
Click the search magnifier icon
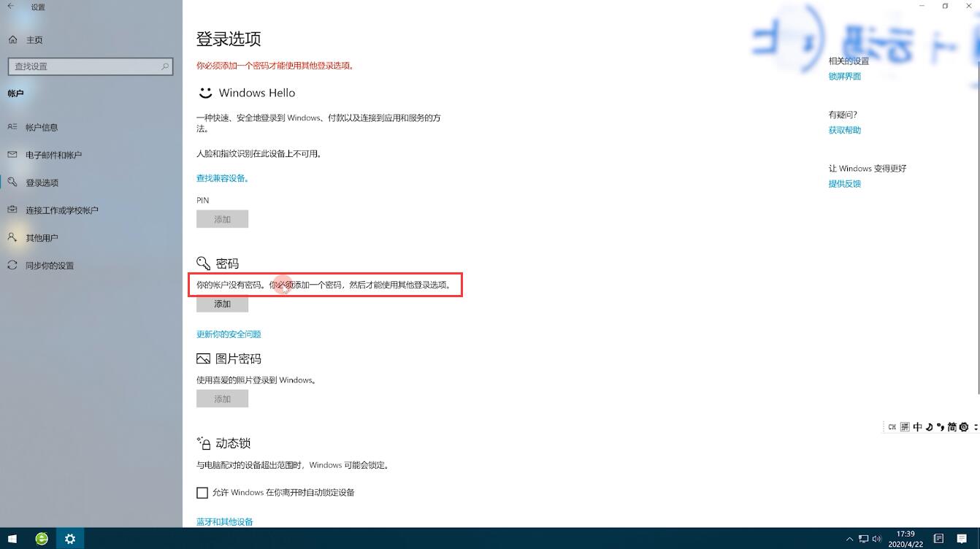[x=165, y=66]
